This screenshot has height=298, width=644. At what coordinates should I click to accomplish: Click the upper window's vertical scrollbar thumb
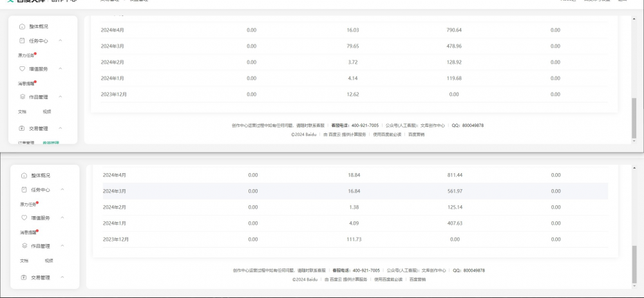click(x=634, y=118)
